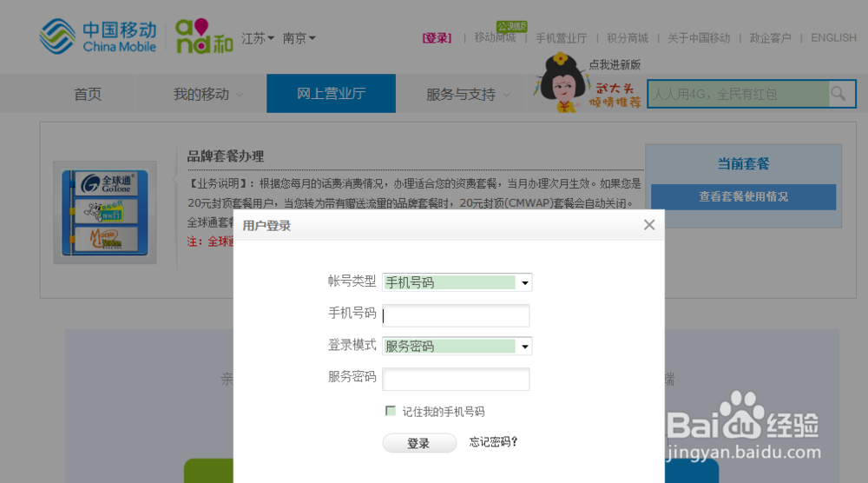Select the 网上营业厅 tab
This screenshot has height=483, width=868.
(x=331, y=94)
